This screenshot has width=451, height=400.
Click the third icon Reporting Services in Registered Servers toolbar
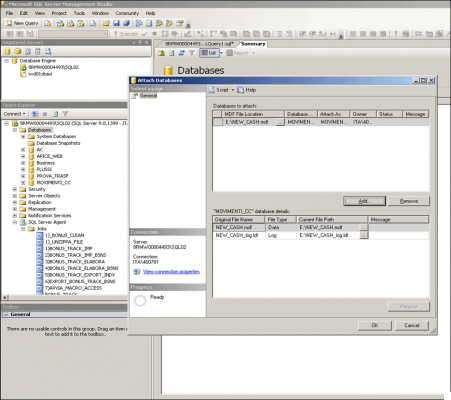(x=28, y=51)
